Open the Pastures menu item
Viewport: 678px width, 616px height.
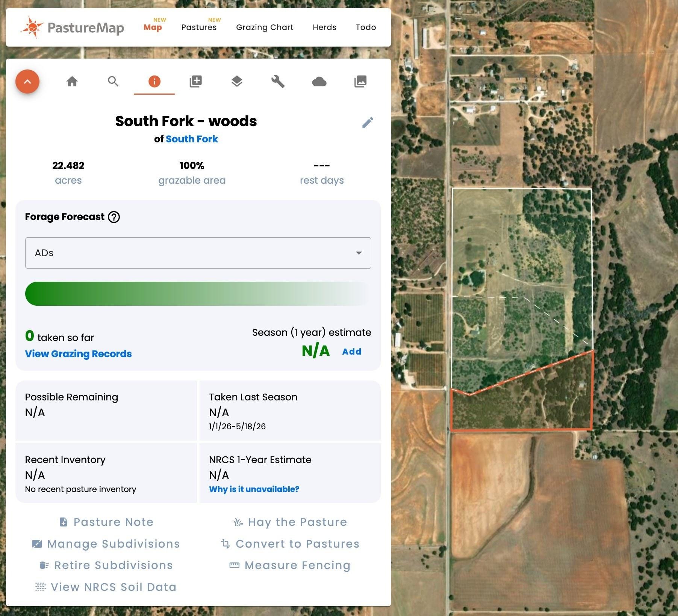(x=199, y=27)
